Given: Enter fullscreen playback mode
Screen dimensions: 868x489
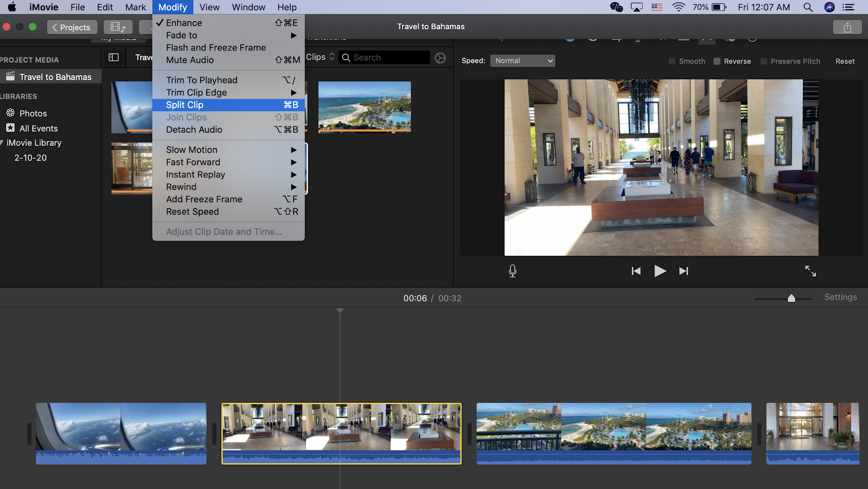Looking at the screenshot, I should tap(810, 271).
